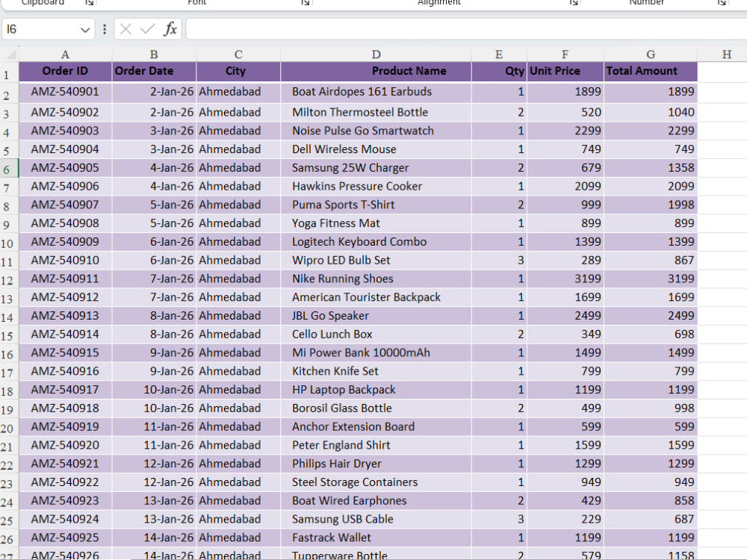Screen dimensions: 747x560
Task: Select cell with AMZ-540925
Action: [65, 538]
